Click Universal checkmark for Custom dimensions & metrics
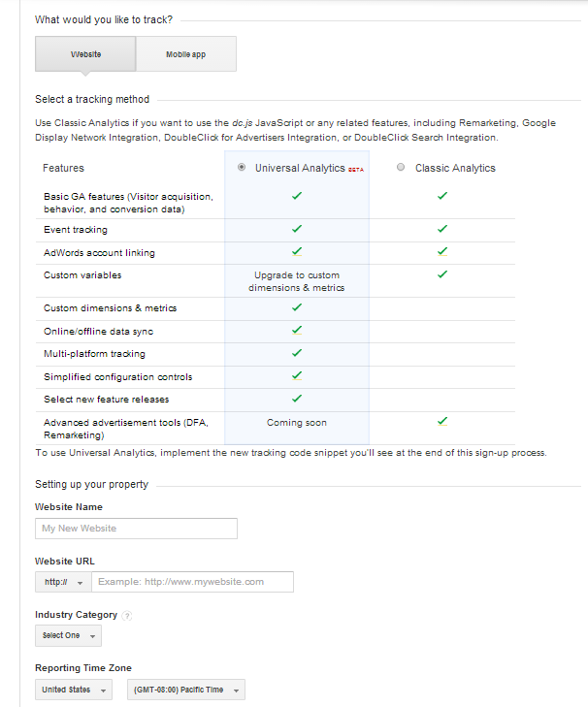 click(x=297, y=307)
